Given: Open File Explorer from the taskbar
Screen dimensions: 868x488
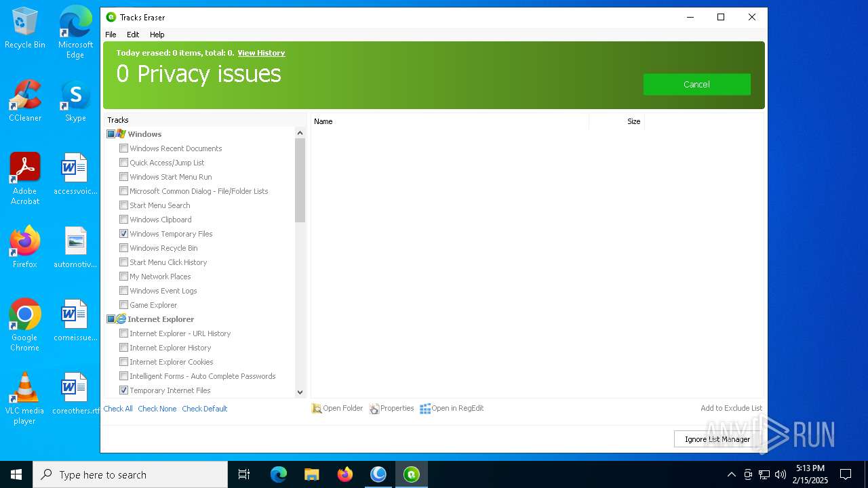Looking at the screenshot, I should tap(312, 474).
